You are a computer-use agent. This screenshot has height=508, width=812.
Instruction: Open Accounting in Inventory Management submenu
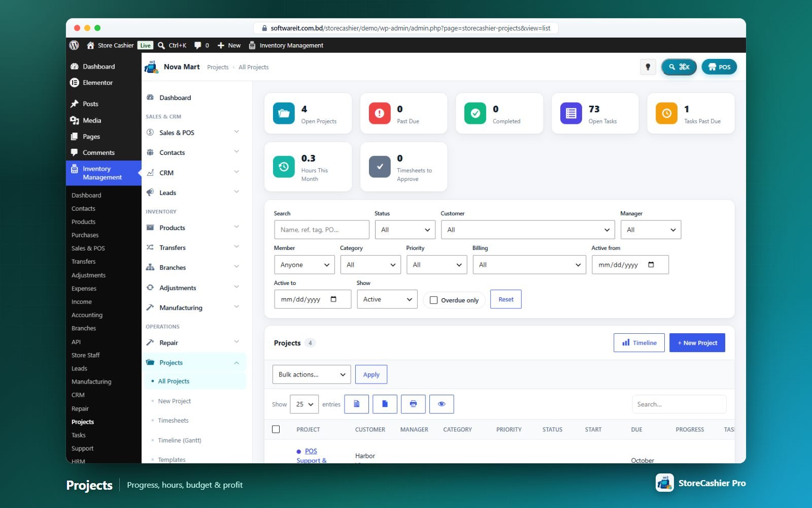(x=87, y=315)
